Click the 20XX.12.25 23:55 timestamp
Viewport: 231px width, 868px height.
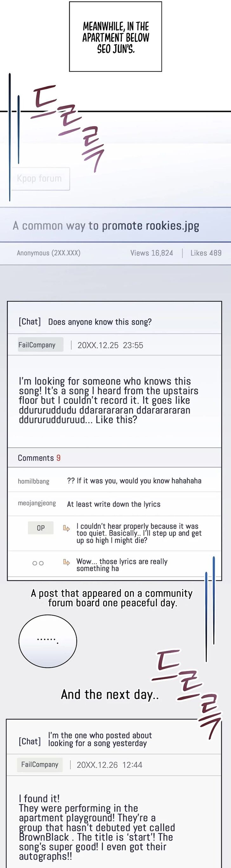(x=110, y=345)
